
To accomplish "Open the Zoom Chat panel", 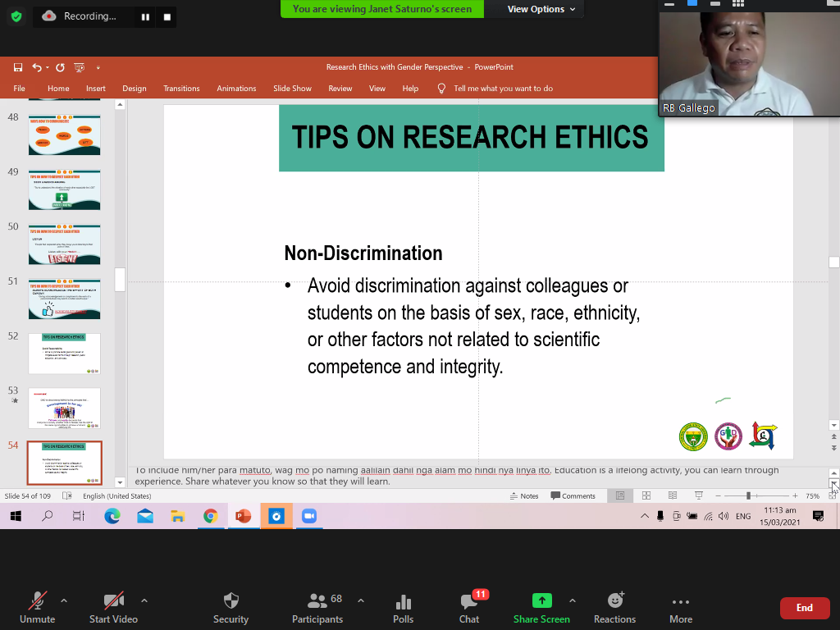I will coord(469,601).
